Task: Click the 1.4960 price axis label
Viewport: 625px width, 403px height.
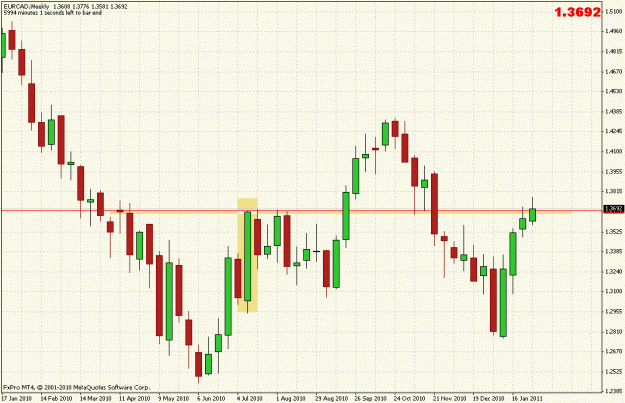Action: (614, 31)
